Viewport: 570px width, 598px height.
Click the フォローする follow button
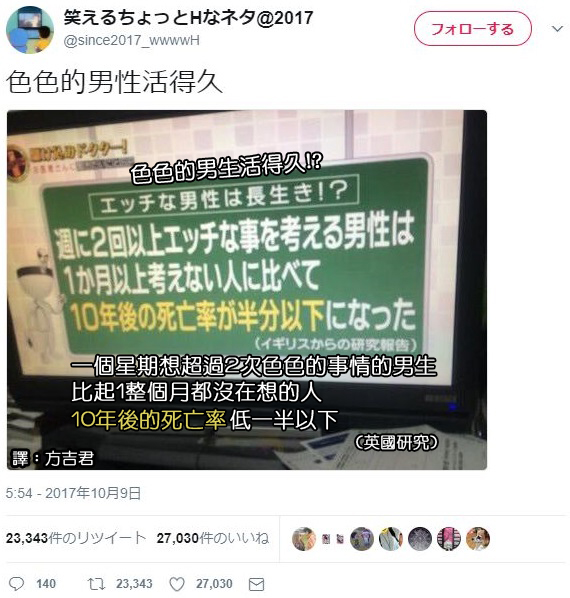click(x=473, y=29)
